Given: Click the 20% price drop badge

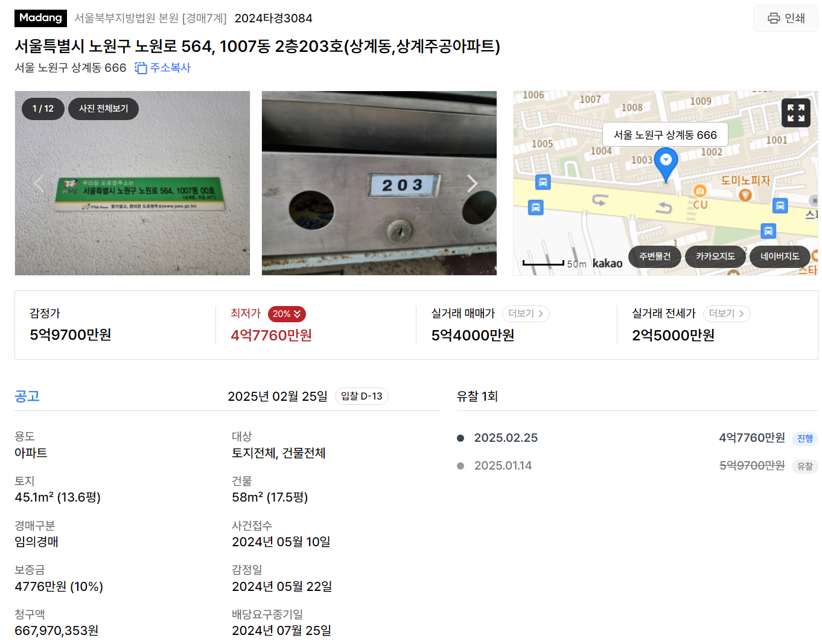Looking at the screenshot, I should [x=287, y=314].
